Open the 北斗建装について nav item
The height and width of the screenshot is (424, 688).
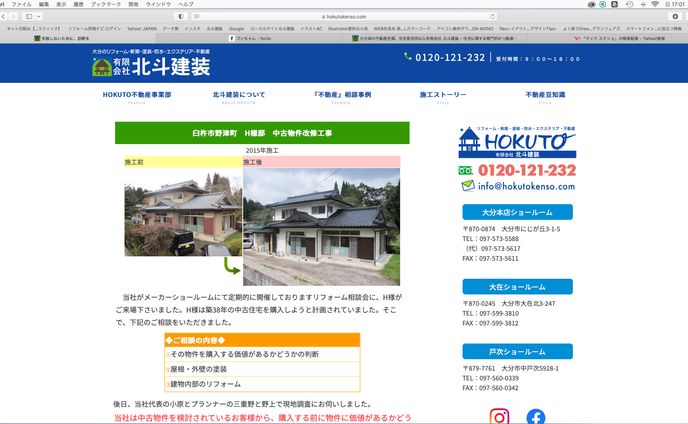pos(239,95)
